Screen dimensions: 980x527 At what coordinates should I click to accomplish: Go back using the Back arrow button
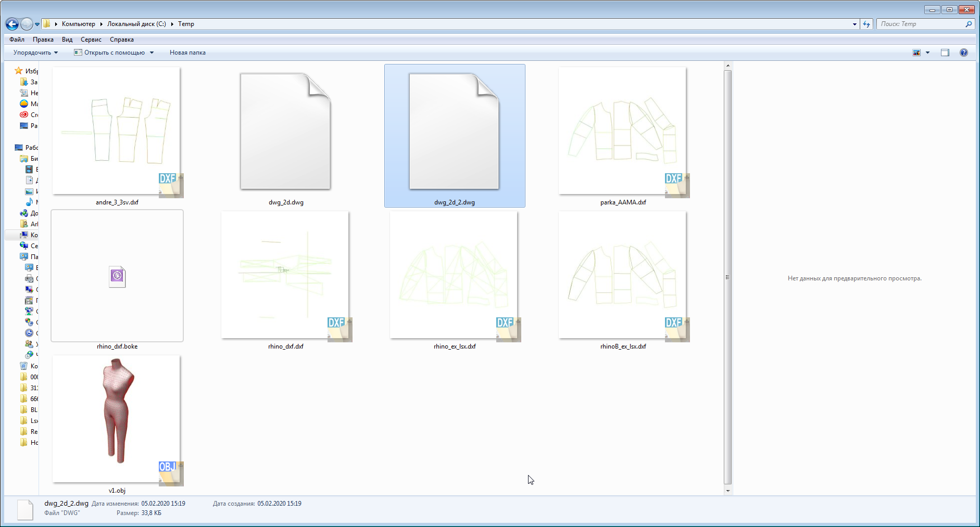pyautogui.click(x=12, y=24)
